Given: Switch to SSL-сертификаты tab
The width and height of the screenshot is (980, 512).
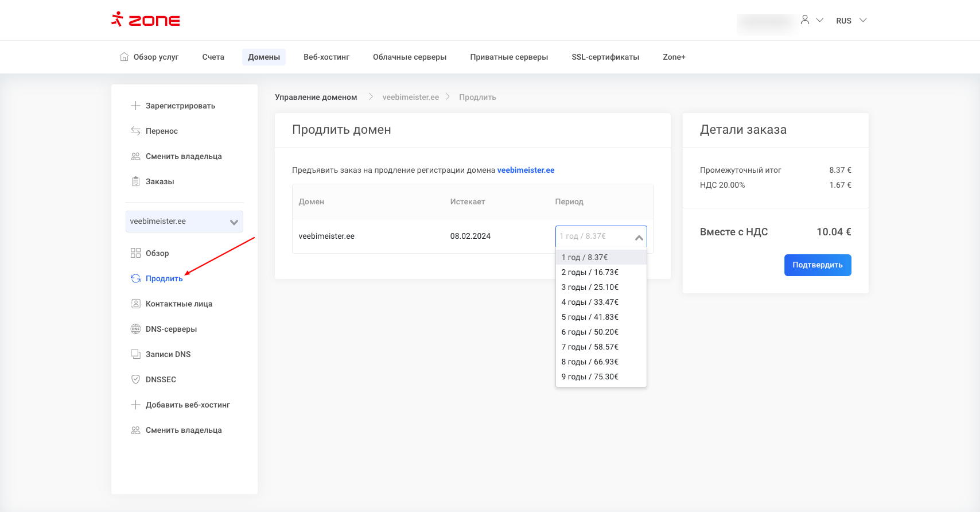Looking at the screenshot, I should tap(605, 57).
